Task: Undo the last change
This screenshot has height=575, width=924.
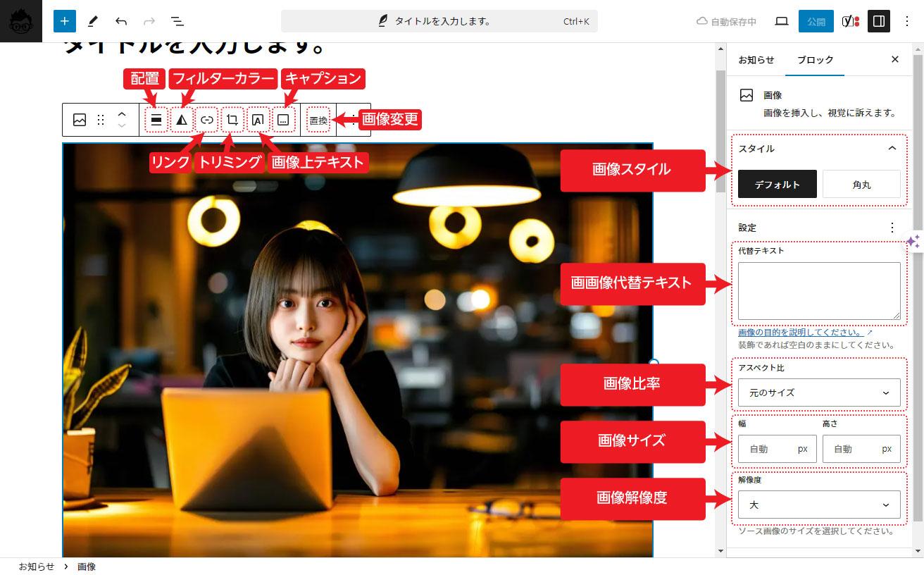Action: 121,21
